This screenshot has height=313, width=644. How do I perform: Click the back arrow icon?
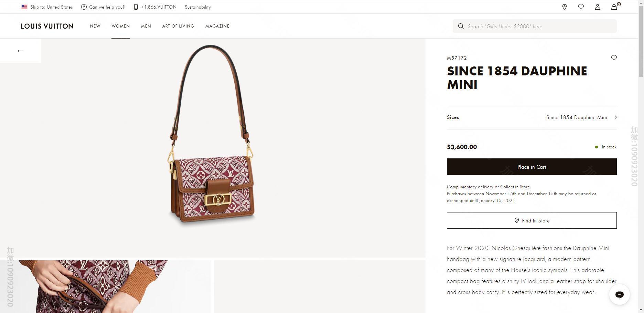click(21, 51)
